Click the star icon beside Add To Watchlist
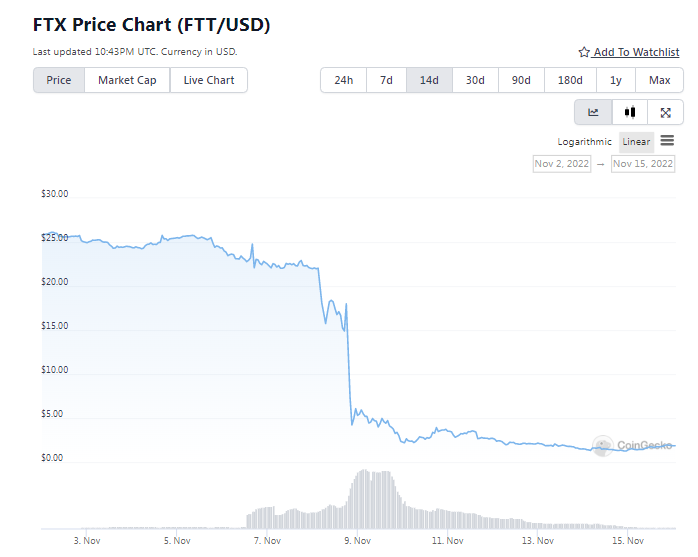Viewport: 698px width, 557px height. tap(584, 52)
